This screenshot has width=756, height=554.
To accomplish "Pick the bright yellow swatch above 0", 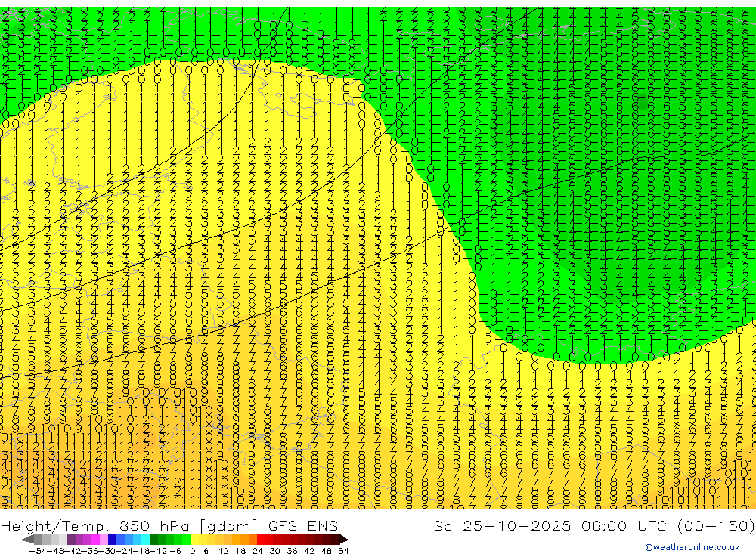I will click(x=195, y=540).
